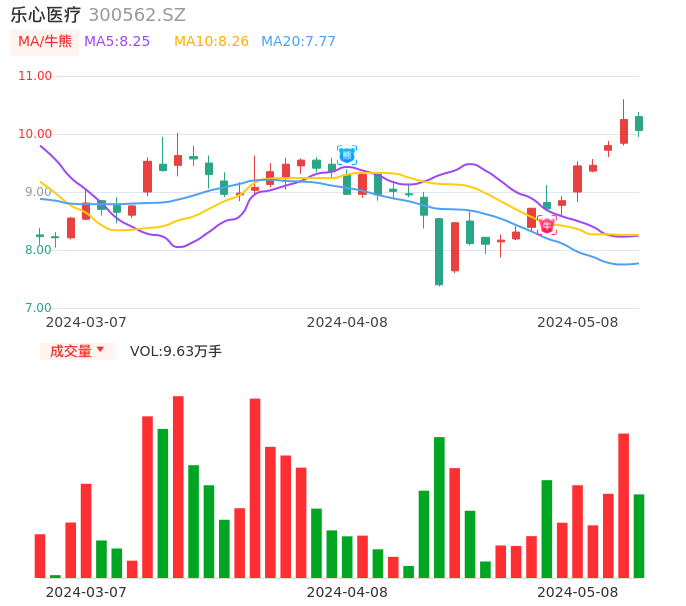Click the 2024-04-08 date label on price axis
Screen dimensions: 686x606
tap(347, 322)
